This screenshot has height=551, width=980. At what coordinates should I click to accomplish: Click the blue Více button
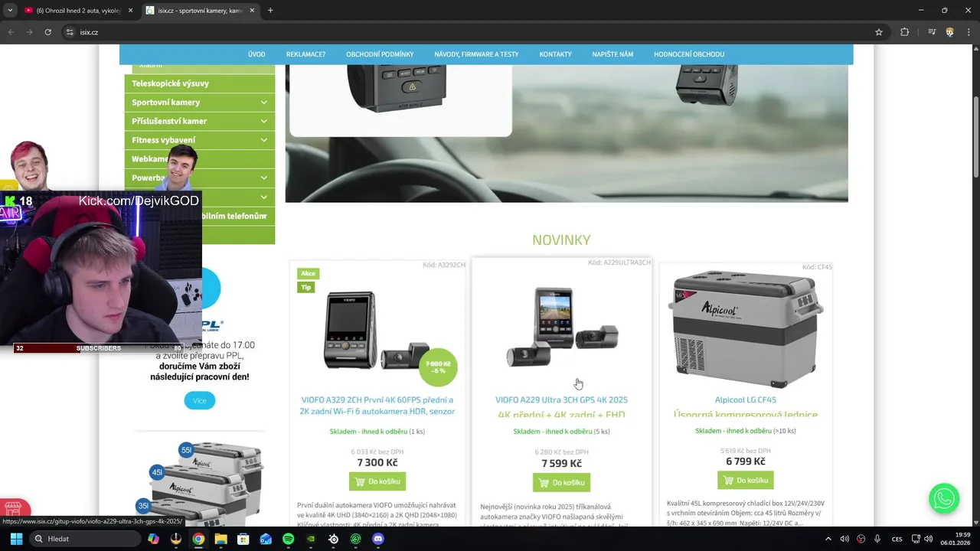199,400
